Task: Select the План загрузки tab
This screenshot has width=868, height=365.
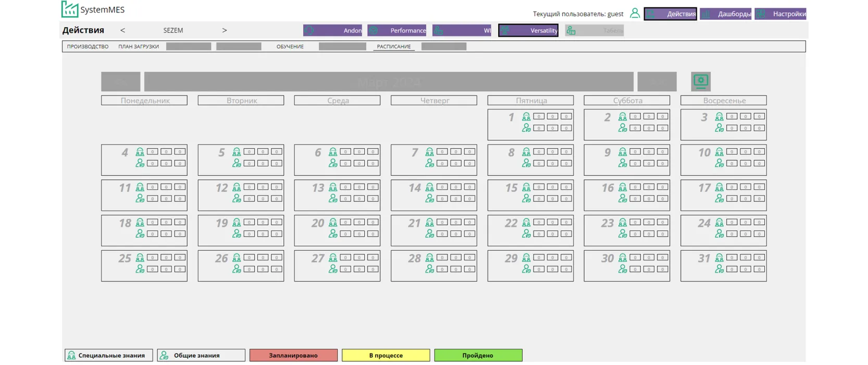Action: coord(139,46)
